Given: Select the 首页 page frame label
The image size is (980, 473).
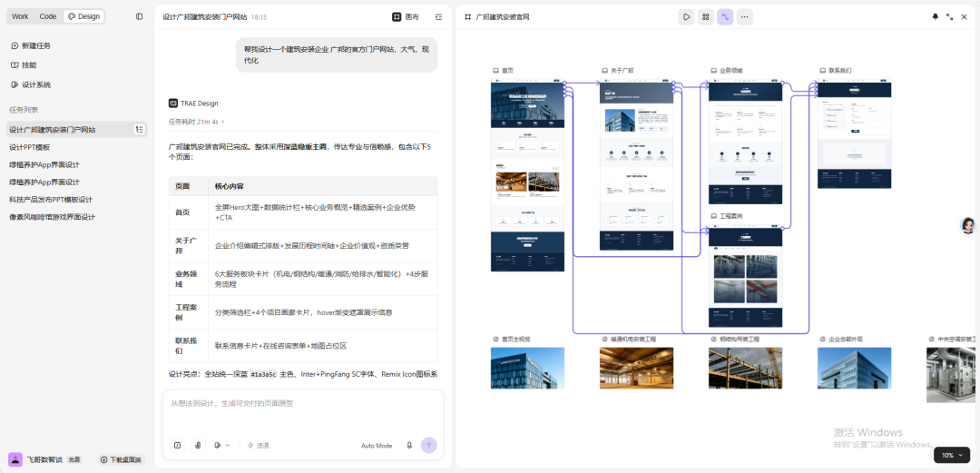Looking at the screenshot, I should 503,71.
